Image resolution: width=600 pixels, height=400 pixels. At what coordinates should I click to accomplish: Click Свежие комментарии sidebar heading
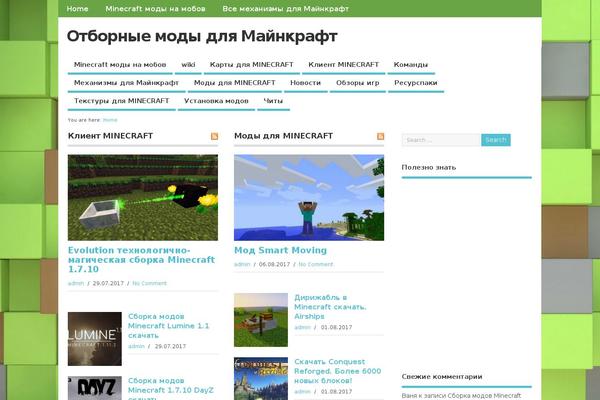[442, 377]
